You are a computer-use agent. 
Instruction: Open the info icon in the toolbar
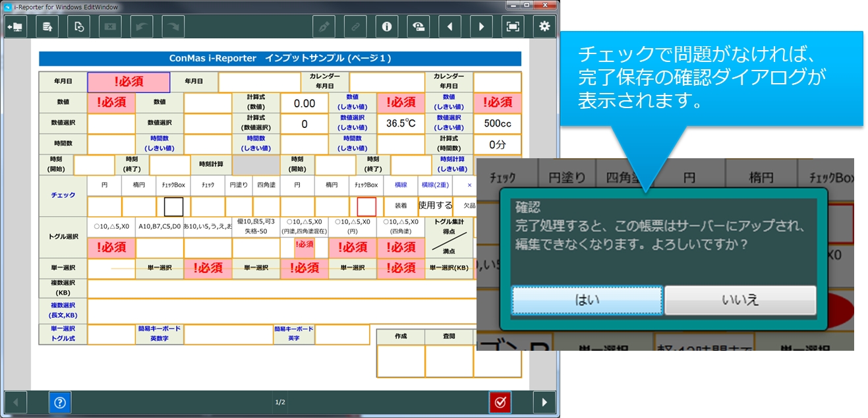click(x=387, y=26)
